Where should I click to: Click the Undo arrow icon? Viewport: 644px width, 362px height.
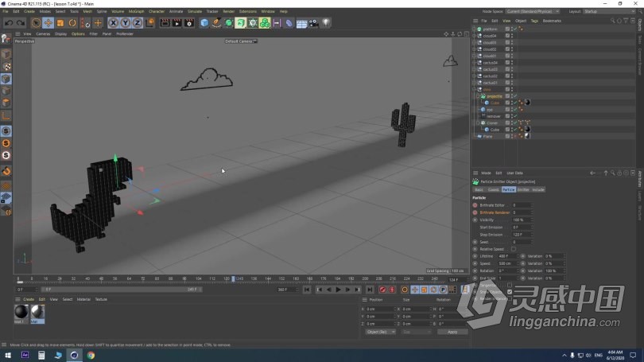9,23
